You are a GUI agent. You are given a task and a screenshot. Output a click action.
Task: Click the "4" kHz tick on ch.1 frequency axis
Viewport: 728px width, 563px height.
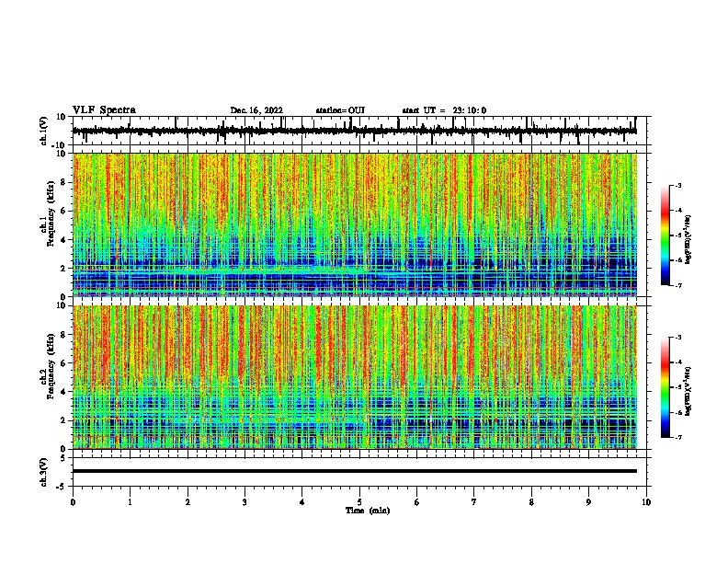(64, 240)
